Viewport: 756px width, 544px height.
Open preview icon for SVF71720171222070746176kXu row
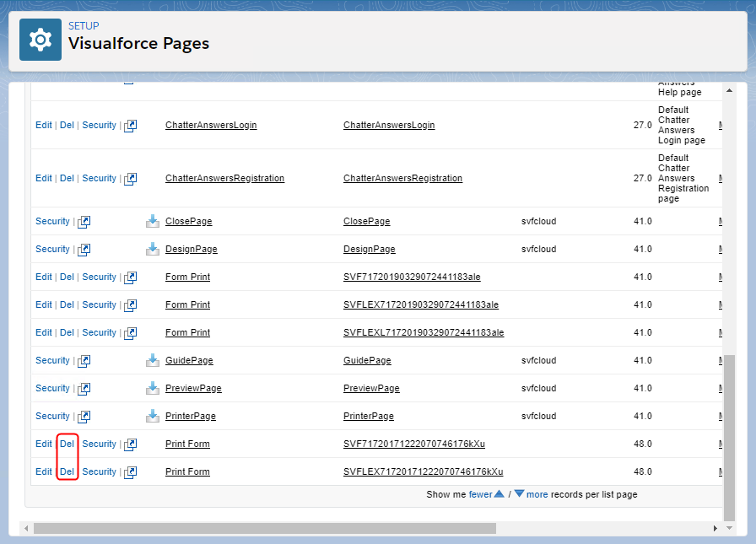click(130, 444)
